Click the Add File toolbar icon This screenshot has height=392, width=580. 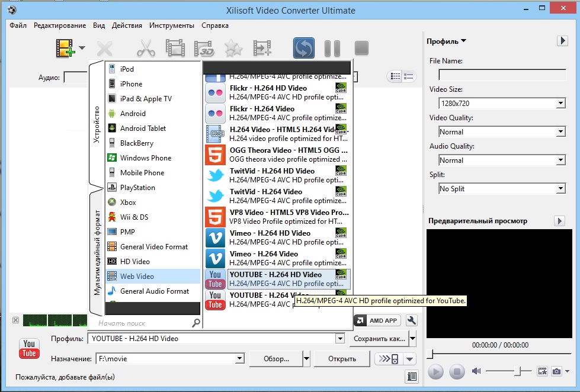pyautogui.click(x=66, y=48)
